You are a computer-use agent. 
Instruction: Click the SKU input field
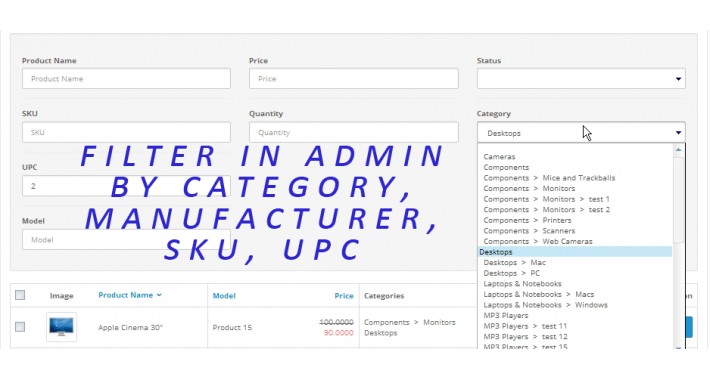coord(126,132)
